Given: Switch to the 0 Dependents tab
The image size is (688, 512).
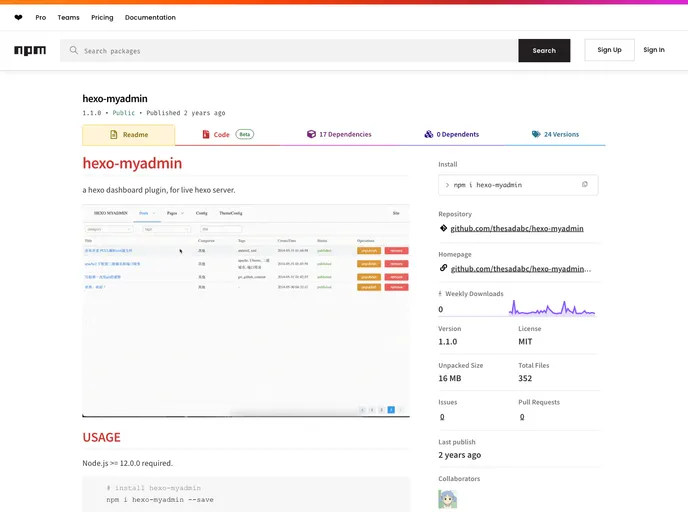Looking at the screenshot, I should pyautogui.click(x=452, y=134).
